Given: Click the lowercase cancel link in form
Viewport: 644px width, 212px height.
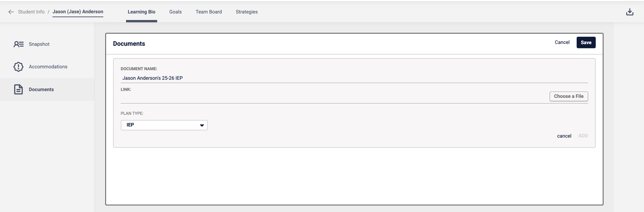Looking at the screenshot, I should pyautogui.click(x=564, y=136).
